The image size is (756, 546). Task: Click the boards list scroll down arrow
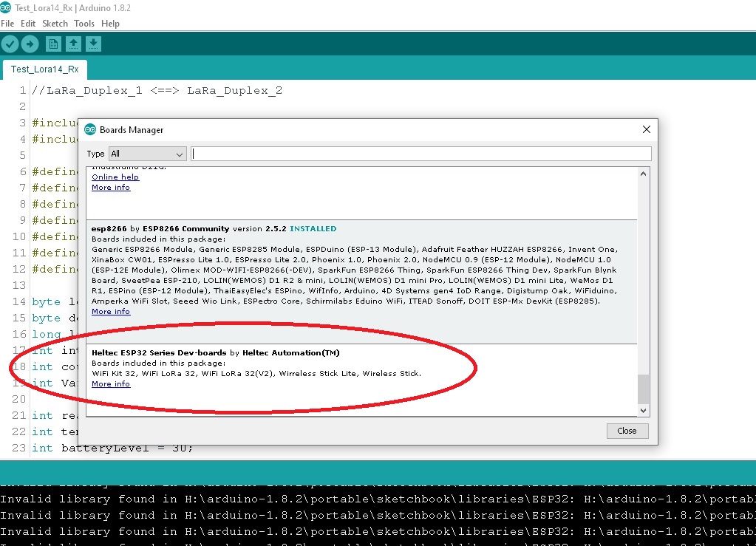click(x=643, y=411)
